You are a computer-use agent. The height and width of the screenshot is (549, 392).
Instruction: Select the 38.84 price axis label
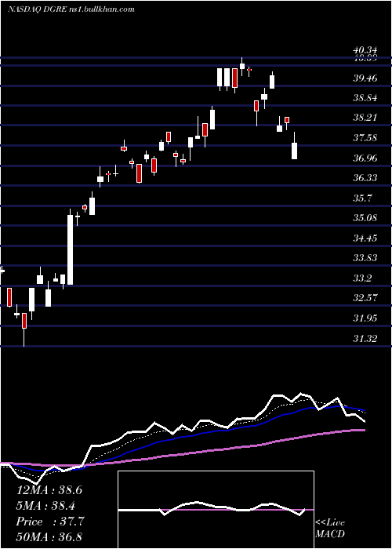click(x=365, y=98)
